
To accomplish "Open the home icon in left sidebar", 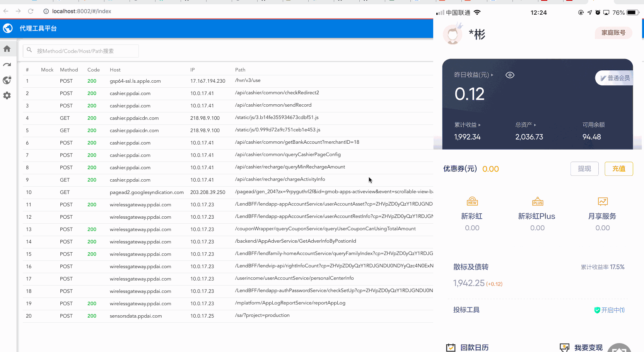I will click(7, 49).
